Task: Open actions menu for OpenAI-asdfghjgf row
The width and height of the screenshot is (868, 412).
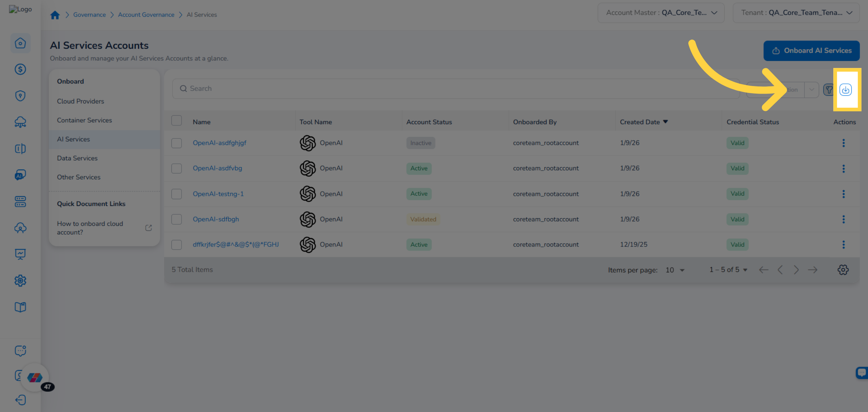Action: tap(843, 143)
